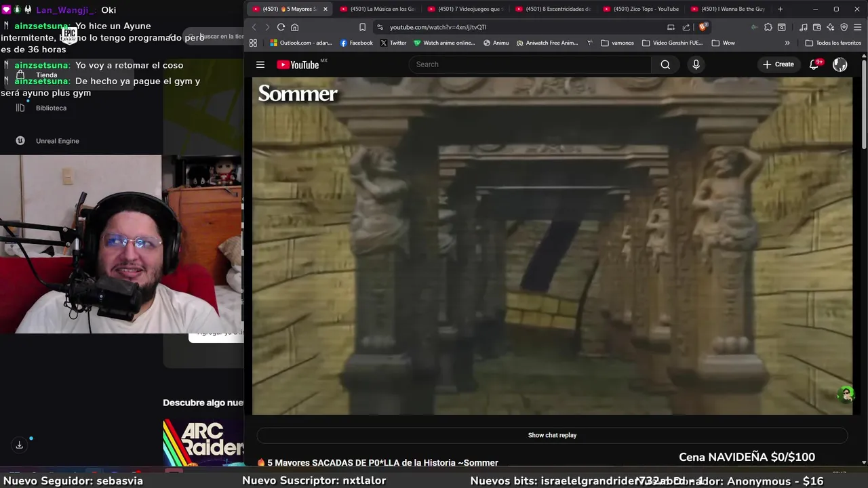Open the Brave VPN shield icon
The height and width of the screenshot is (488, 868).
(x=844, y=27)
